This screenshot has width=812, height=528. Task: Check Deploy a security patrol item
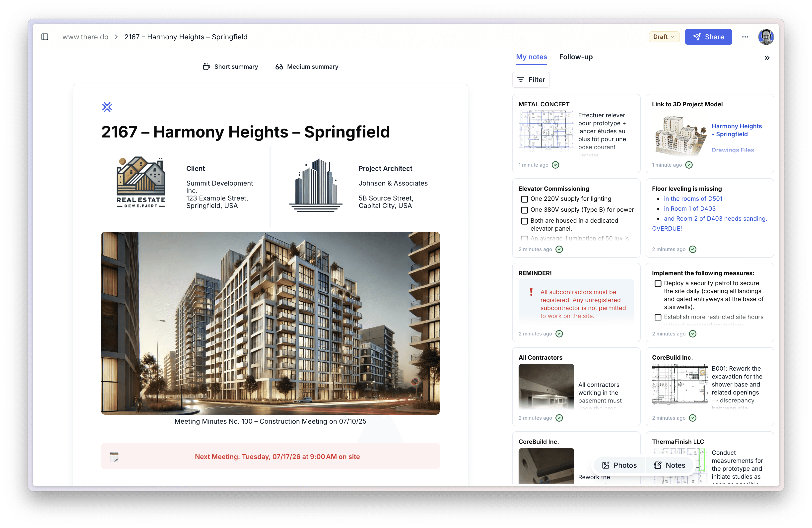pos(658,284)
